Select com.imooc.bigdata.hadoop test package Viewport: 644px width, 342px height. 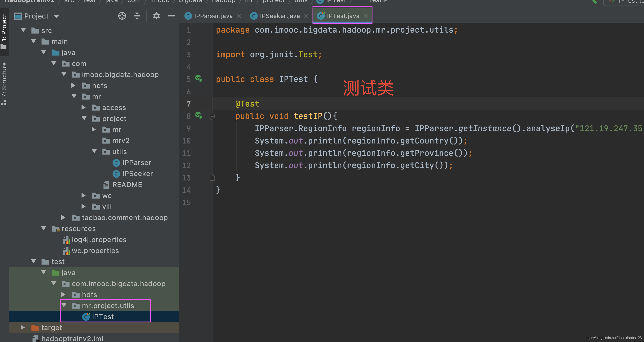(114, 284)
